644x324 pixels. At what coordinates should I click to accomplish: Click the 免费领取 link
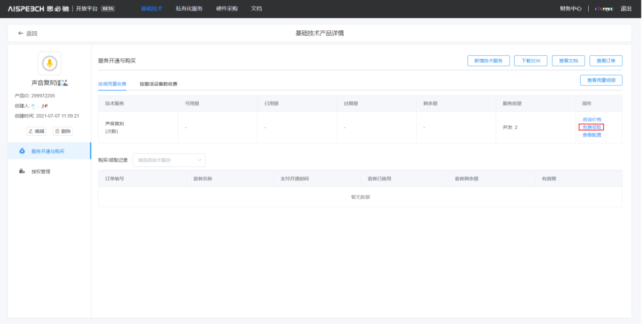pos(592,127)
